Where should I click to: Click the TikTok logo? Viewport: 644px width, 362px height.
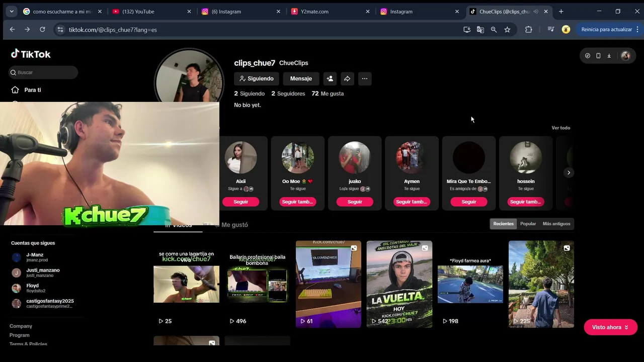[31, 54]
